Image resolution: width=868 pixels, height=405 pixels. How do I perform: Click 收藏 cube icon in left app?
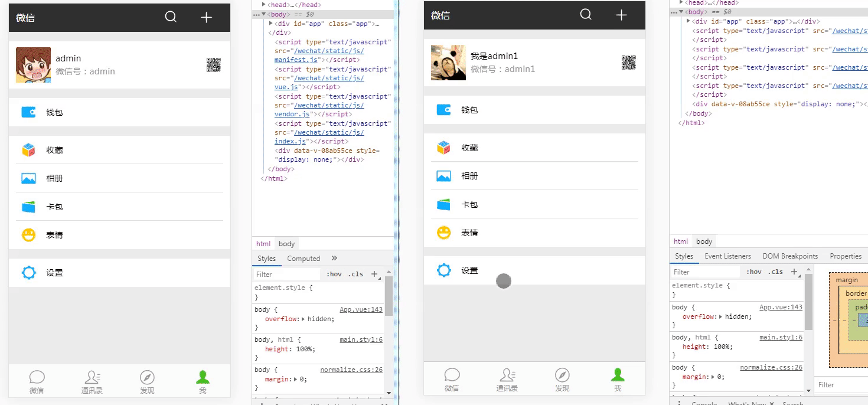pos(28,150)
